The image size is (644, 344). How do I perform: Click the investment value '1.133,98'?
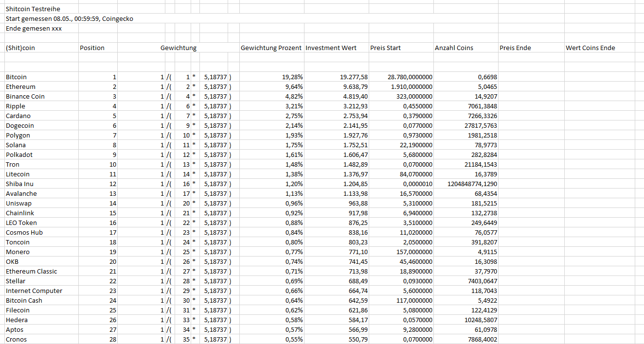(x=336, y=193)
